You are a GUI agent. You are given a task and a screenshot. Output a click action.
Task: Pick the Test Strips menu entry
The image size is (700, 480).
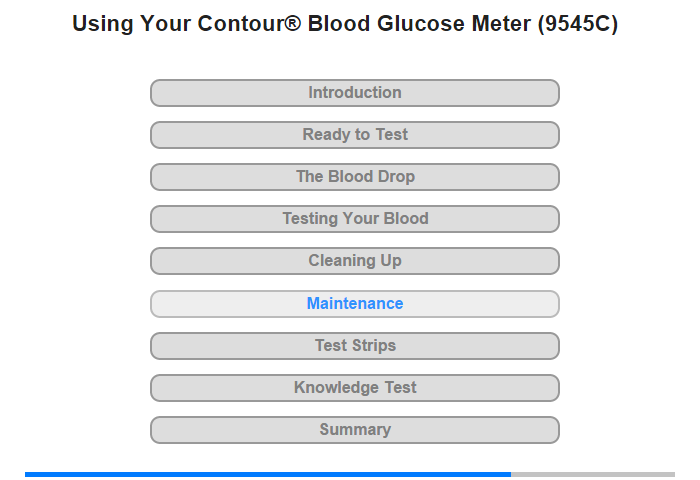point(354,346)
